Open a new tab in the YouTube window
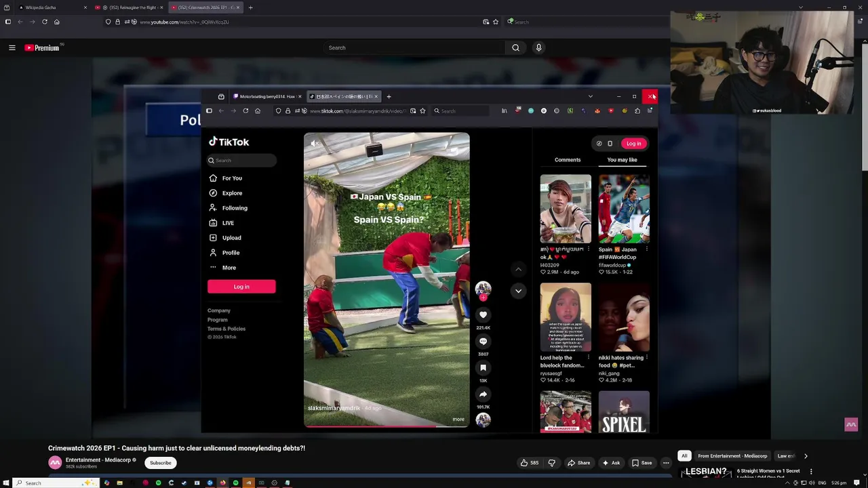 (x=250, y=7)
